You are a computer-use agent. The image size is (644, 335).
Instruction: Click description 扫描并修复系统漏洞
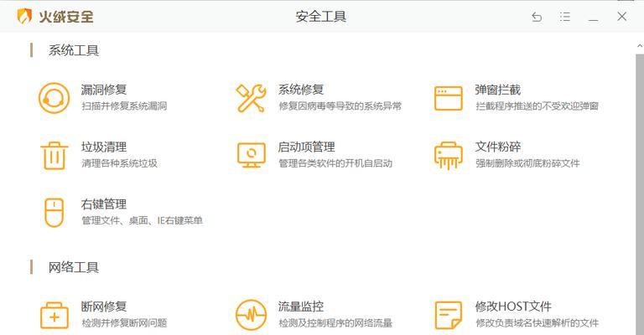[x=124, y=106]
